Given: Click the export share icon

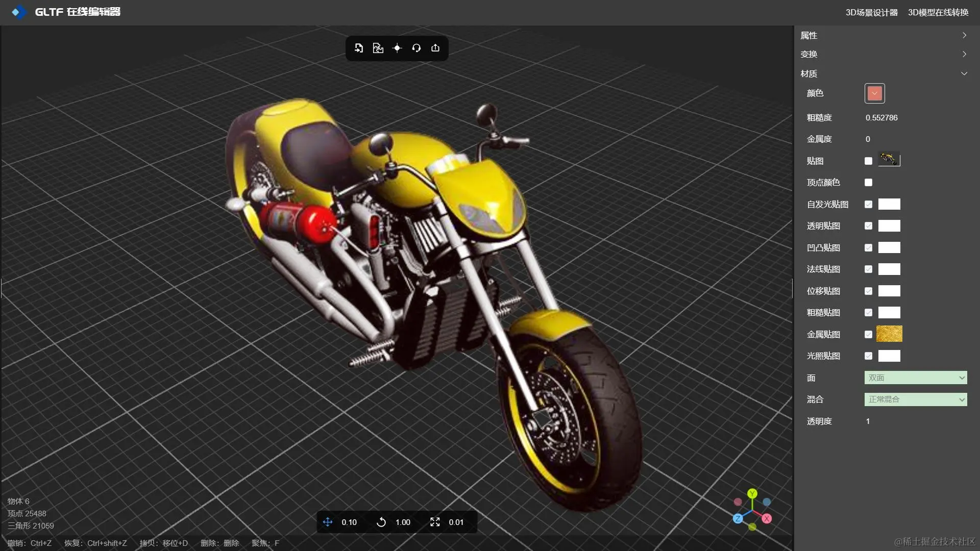Looking at the screenshot, I should 435,48.
